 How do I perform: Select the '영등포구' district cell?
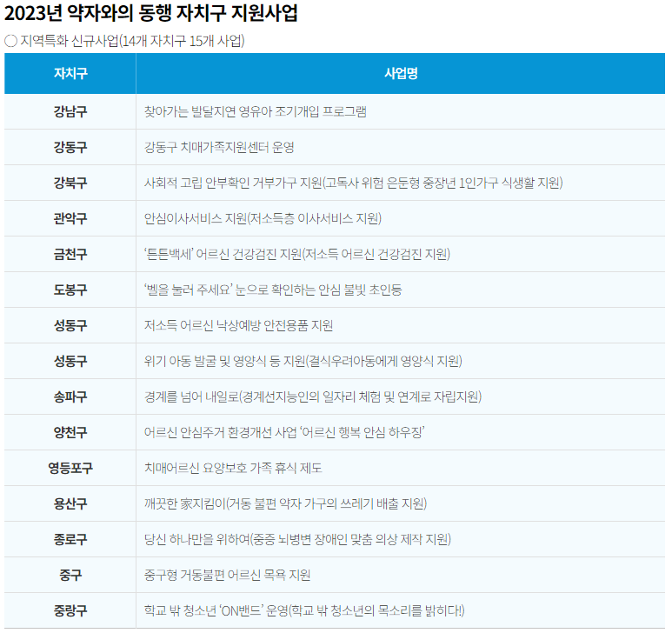(x=70, y=468)
